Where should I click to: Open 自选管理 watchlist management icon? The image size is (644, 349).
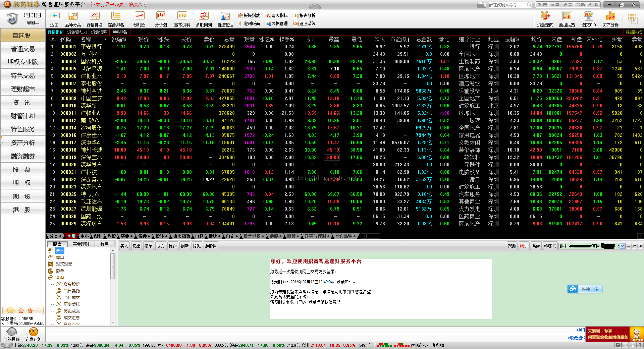(225, 16)
